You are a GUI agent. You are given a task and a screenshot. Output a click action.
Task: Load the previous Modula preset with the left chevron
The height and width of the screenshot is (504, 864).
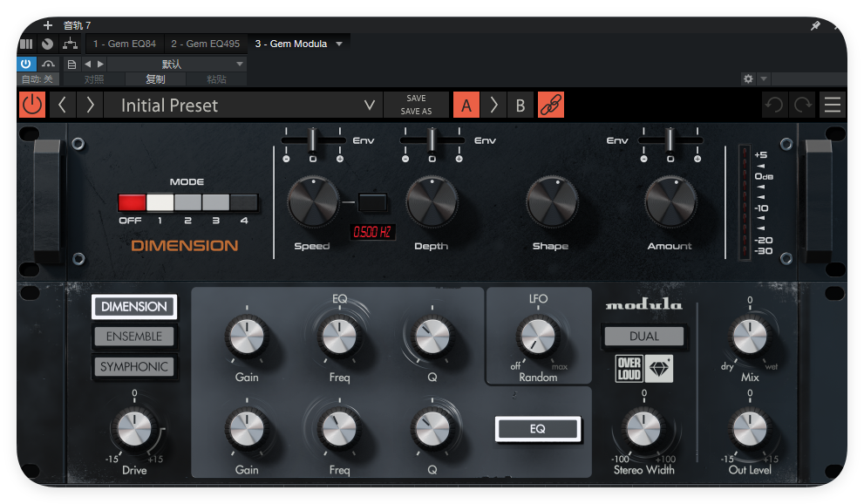[x=62, y=105]
